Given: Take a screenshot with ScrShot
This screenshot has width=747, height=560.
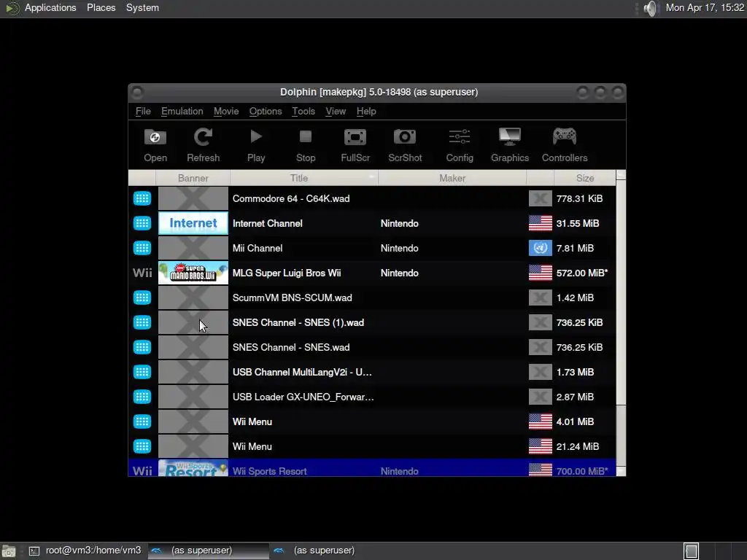Looking at the screenshot, I should point(405,145).
